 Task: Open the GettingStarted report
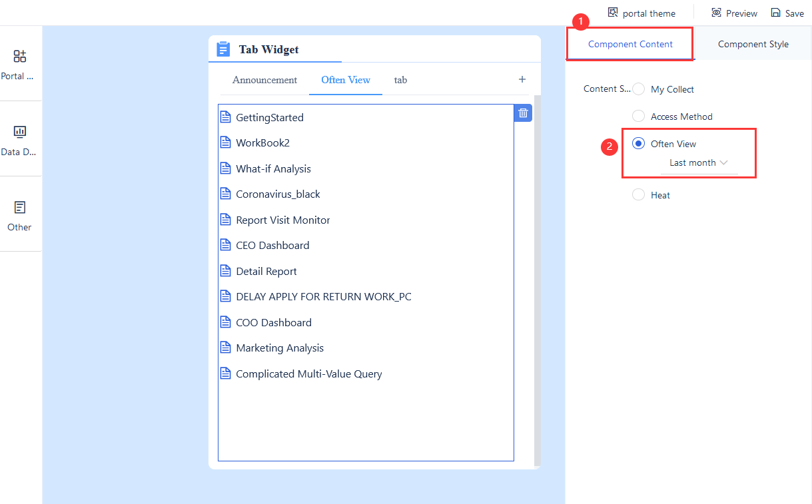click(x=270, y=117)
